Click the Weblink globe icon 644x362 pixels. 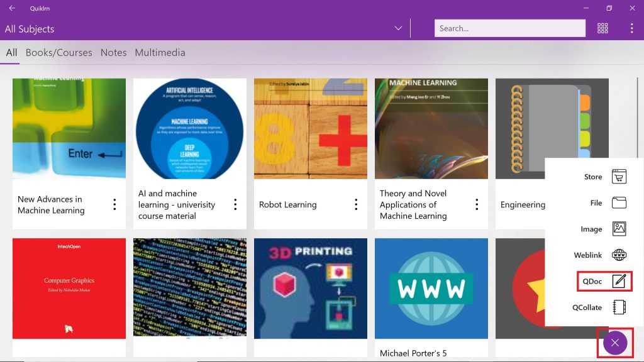(619, 255)
